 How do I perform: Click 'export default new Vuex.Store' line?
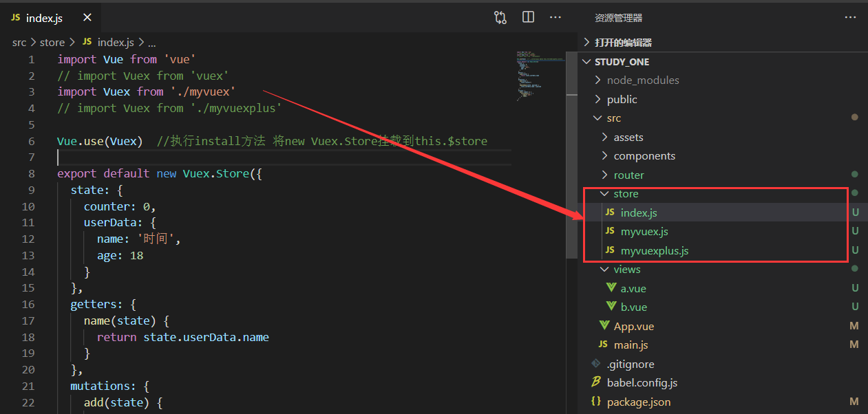pos(160,174)
